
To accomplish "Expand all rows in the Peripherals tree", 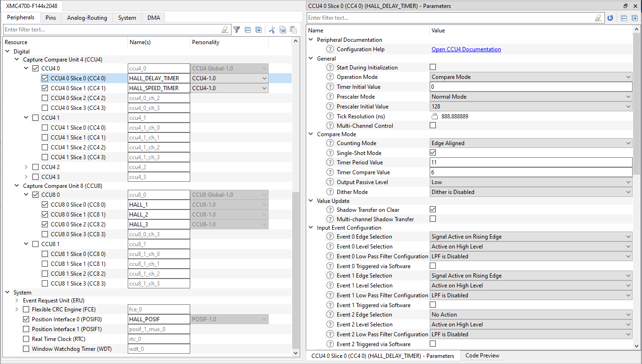I will click(x=258, y=30).
